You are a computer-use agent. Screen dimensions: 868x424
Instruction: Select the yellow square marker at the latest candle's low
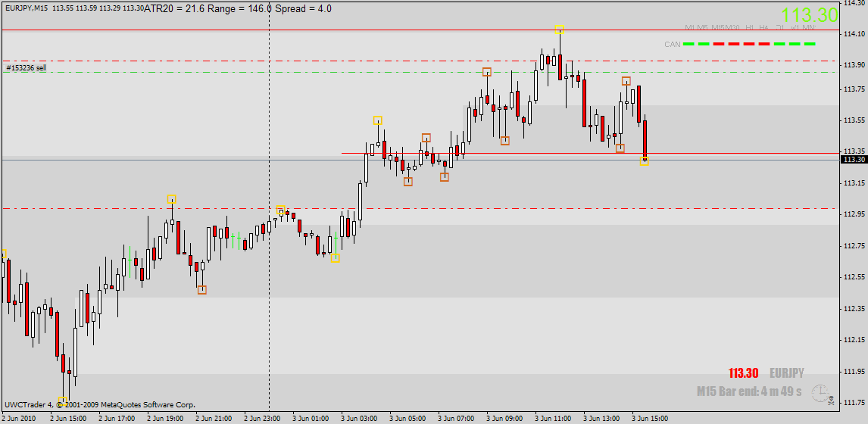pyautogui.click(x=645, y=161)
